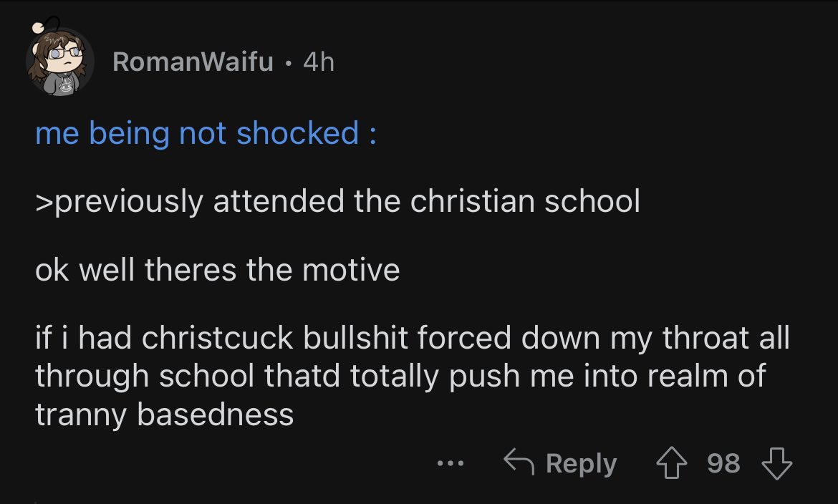Click the "ok well theres the motive" line
The image size is (838, 504).
click(x=217, y=270)
